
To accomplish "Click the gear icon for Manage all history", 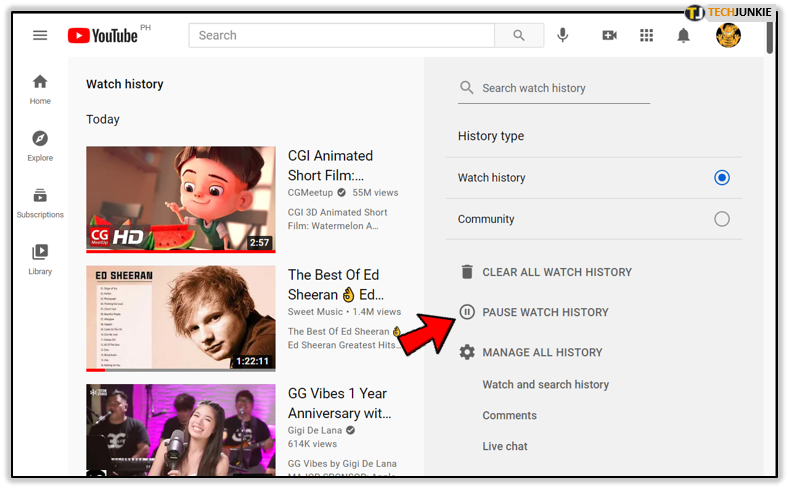I will pos(467,352).
